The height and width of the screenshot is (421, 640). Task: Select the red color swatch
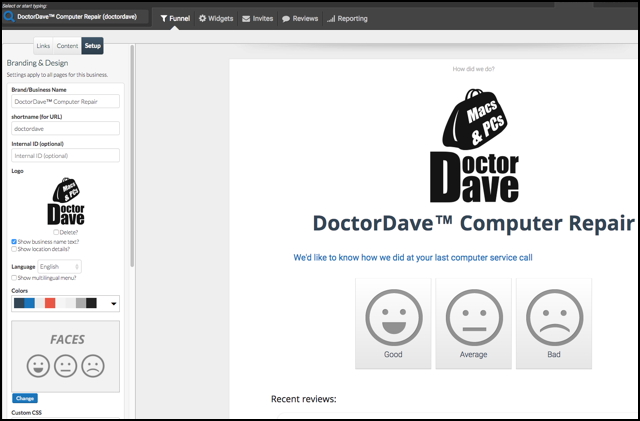pyautogui.click(x=50, y=303)
